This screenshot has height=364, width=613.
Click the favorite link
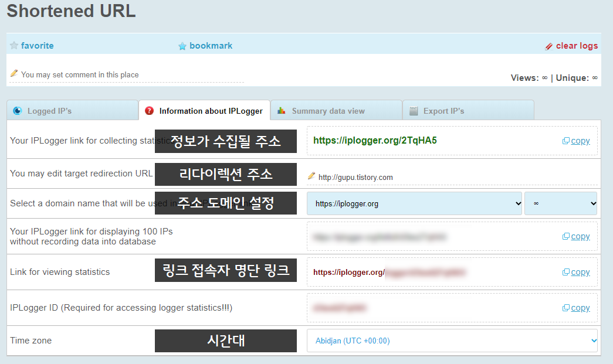37,46
